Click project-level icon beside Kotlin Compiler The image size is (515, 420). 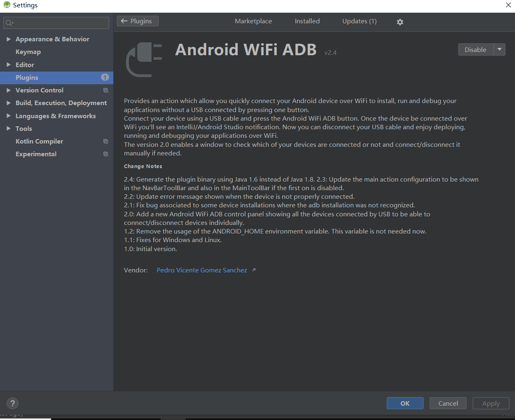coord(106,141)
